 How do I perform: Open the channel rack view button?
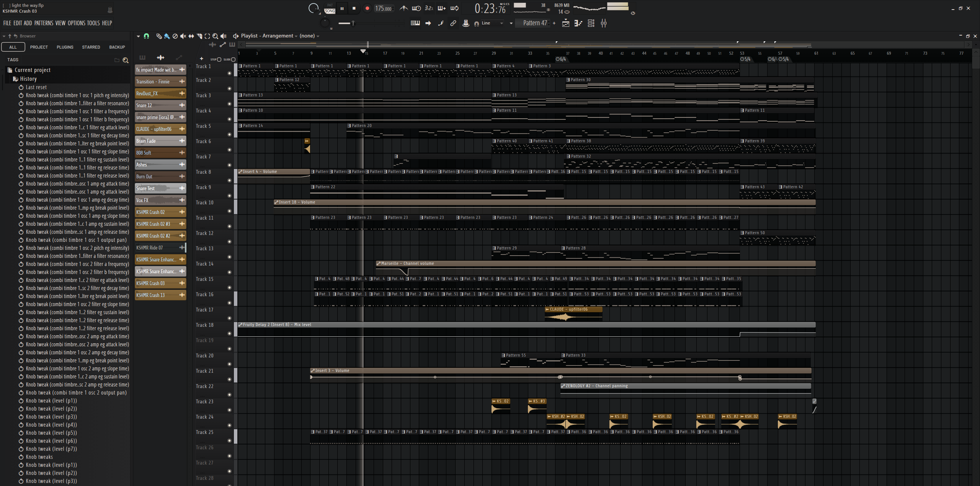(591, 23)
